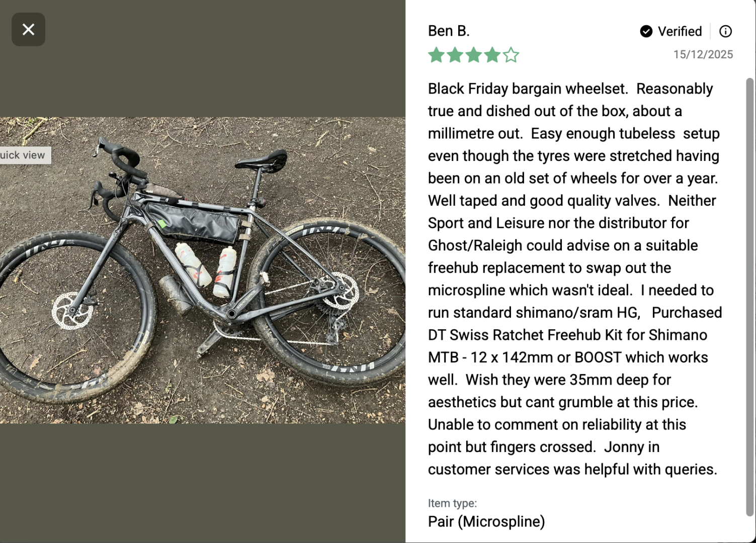Click the review date 15/12/2025
This screenshot has height=543, width=756.
703,55
